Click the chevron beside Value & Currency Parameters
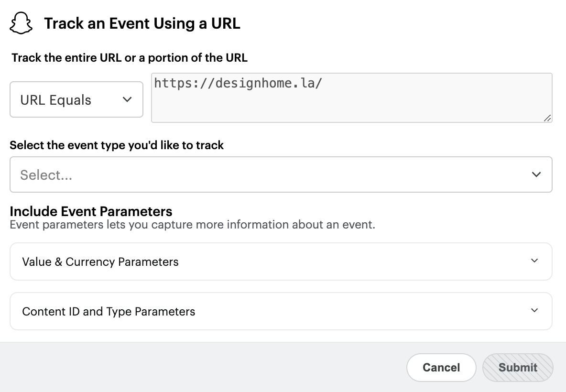The height and width of the screenshot is (392, 566). tap(535, 261)
